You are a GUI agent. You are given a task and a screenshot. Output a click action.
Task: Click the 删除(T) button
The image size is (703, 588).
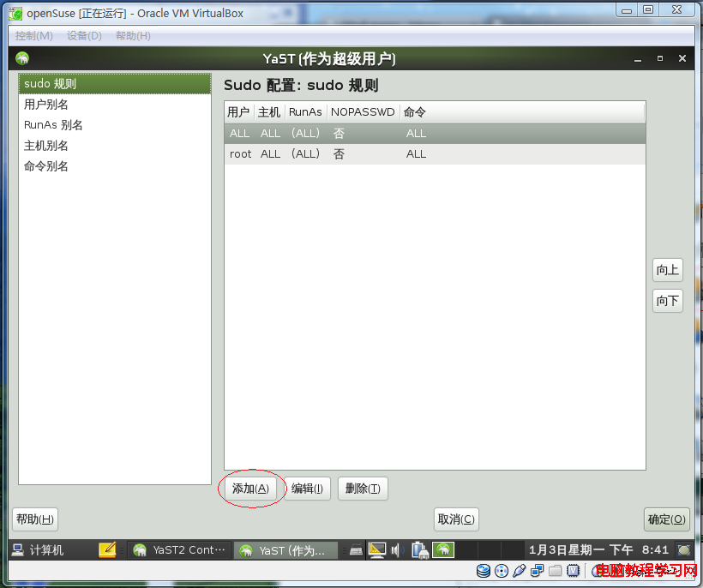point(363,489)
